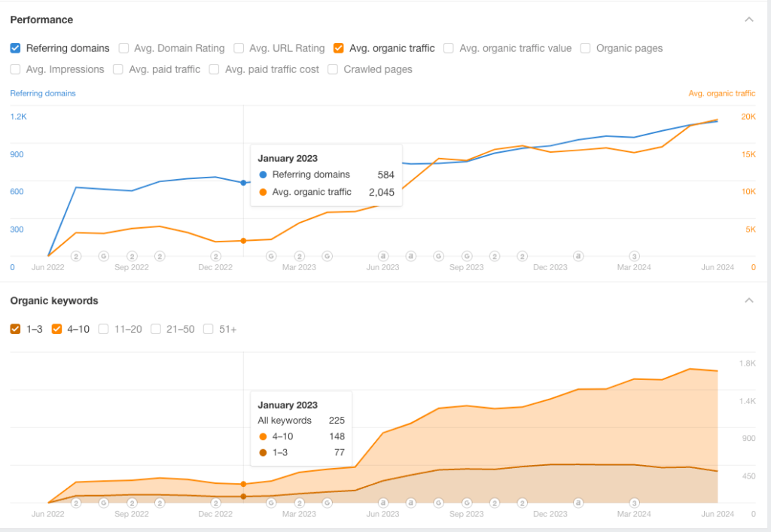Collapse the Organic keywords section
771x532 pixels.
[748, 301]
